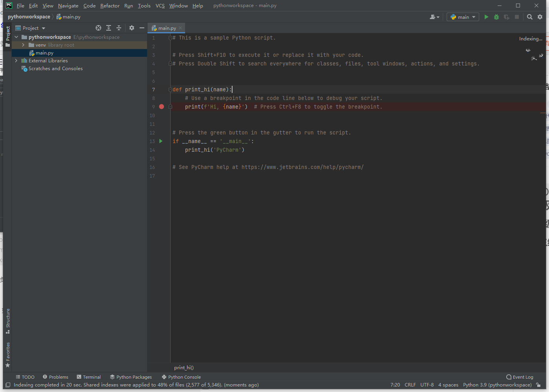
Task: Open the Edit menu
Action: tap(33, 5)
